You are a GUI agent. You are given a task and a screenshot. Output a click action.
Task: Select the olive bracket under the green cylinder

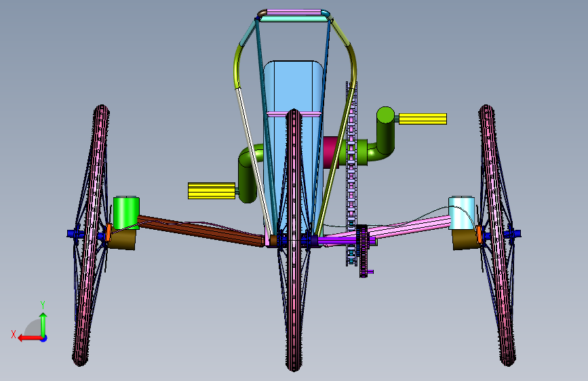click(x=123, y=239)
